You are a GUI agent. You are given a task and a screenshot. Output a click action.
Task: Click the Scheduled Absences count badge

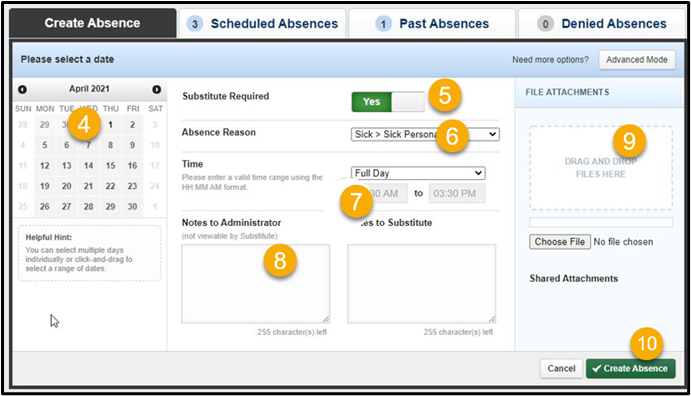(195, 24)
